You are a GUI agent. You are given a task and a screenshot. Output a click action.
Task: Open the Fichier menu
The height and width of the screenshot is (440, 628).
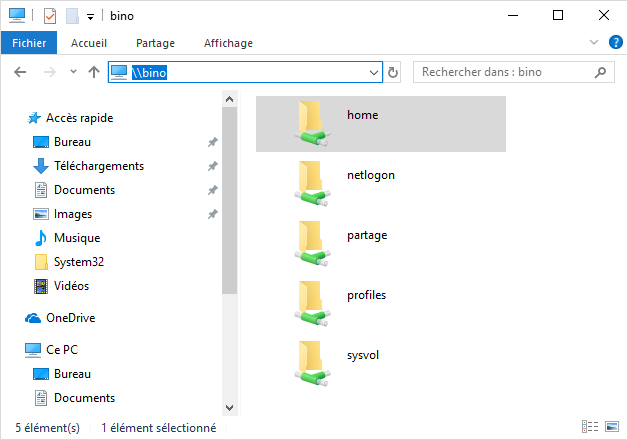29,43
